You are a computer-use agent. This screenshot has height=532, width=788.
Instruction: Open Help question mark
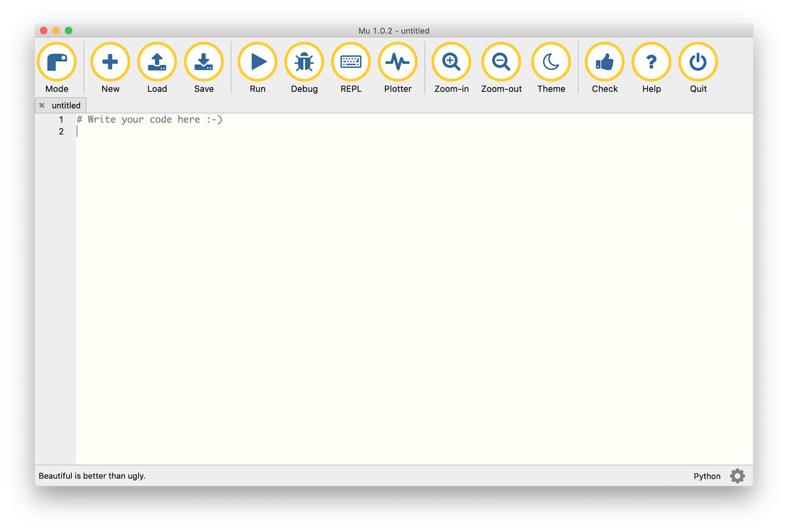click(651, 62)
